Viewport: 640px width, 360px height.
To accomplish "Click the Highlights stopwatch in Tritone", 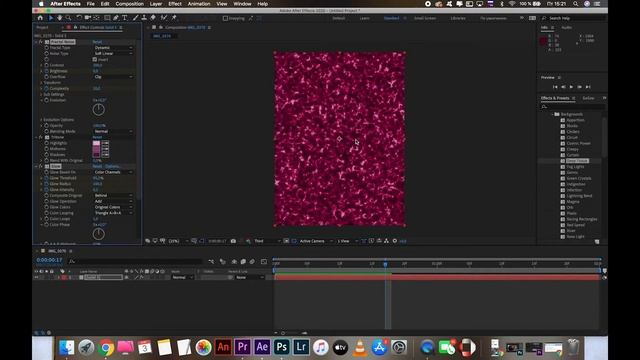I will coord(47,143).
